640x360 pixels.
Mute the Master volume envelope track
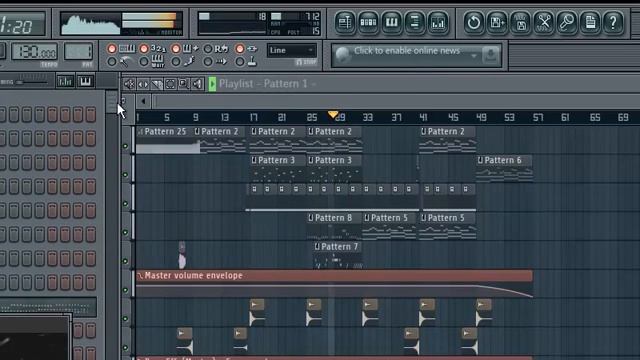point(126,290)
